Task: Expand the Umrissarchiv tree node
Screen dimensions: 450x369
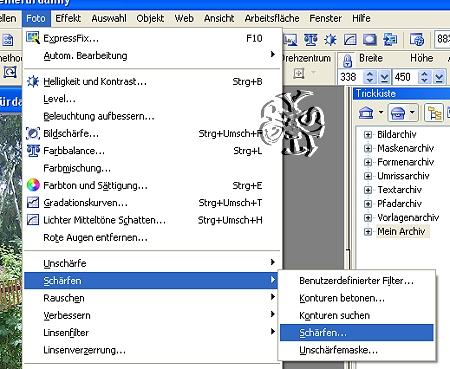Action: click(x=368, y=176)
